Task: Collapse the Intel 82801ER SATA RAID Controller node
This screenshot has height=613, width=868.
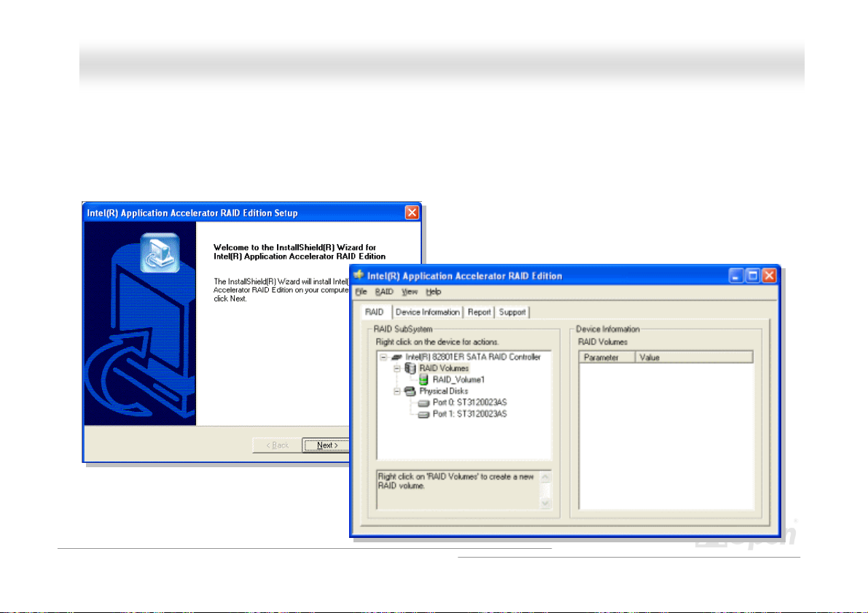Action: coord(383,358)
